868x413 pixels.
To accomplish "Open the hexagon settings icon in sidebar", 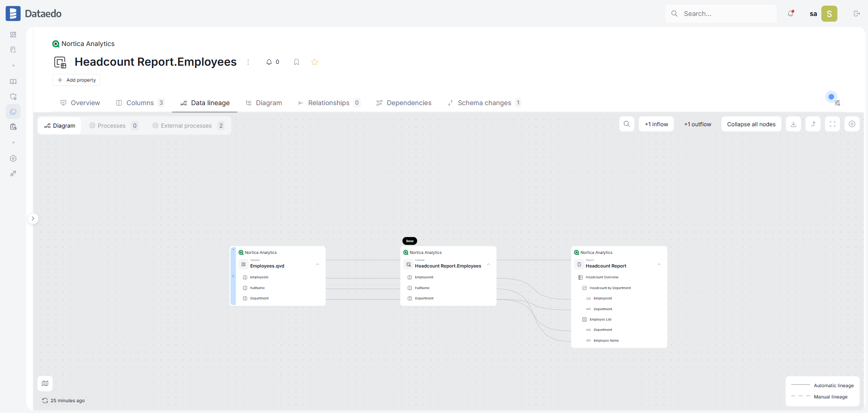I will tap(13, 159).
